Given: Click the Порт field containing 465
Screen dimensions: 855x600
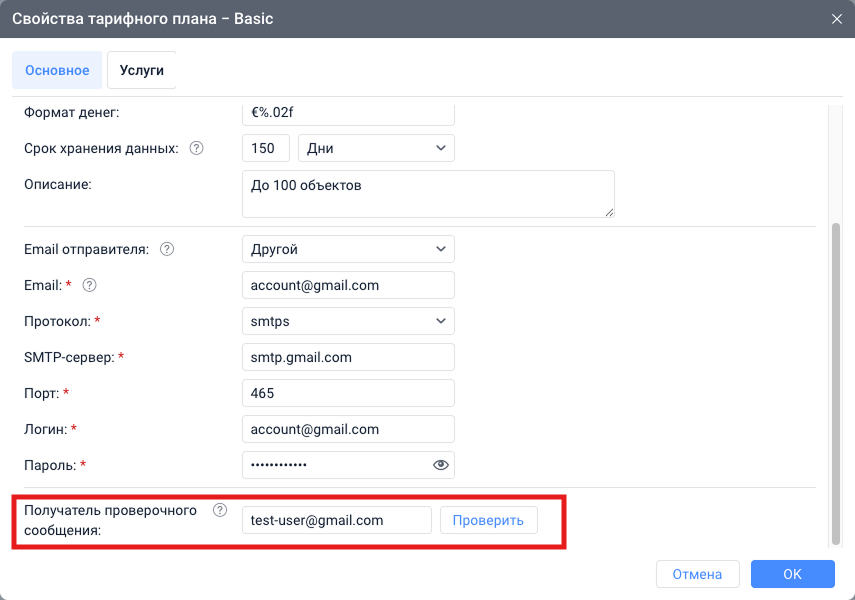Looking at the screenshot, I should 348,393.
